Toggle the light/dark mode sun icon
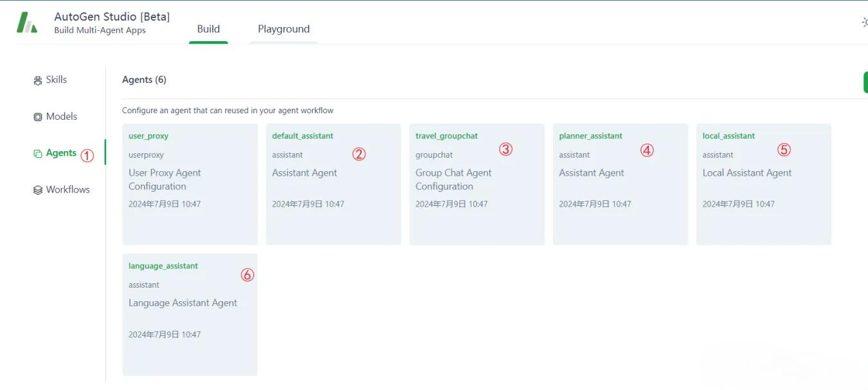 pos(864,23)
